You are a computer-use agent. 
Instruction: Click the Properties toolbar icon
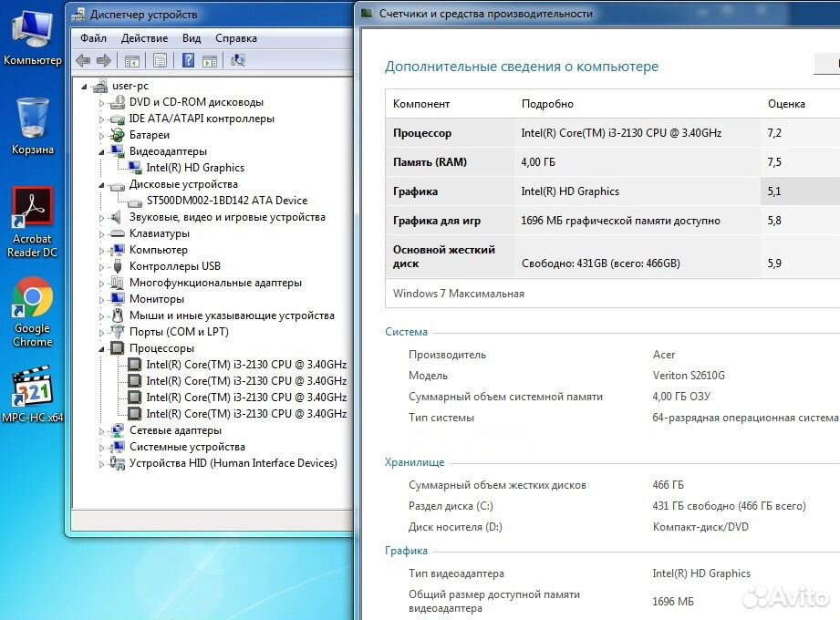[160, 60]
